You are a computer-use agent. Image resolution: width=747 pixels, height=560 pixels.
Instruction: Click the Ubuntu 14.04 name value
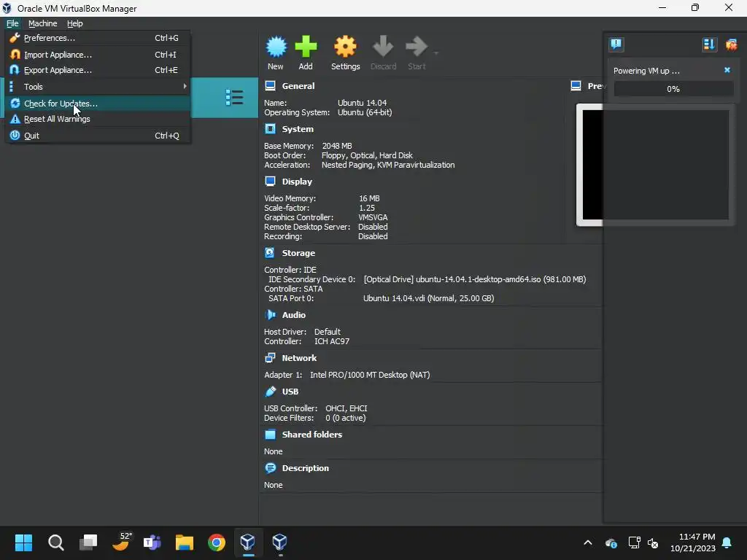click(x=362, y=102)
